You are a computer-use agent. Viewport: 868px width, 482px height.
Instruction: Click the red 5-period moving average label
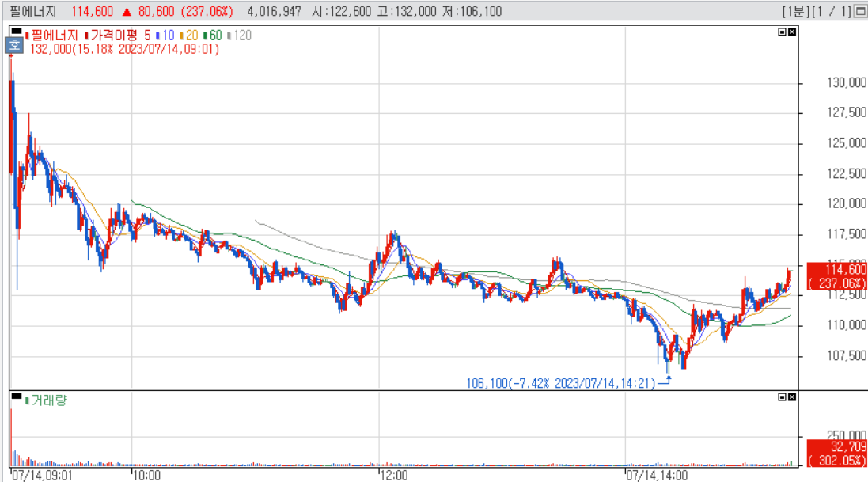[x=147, y=36]
